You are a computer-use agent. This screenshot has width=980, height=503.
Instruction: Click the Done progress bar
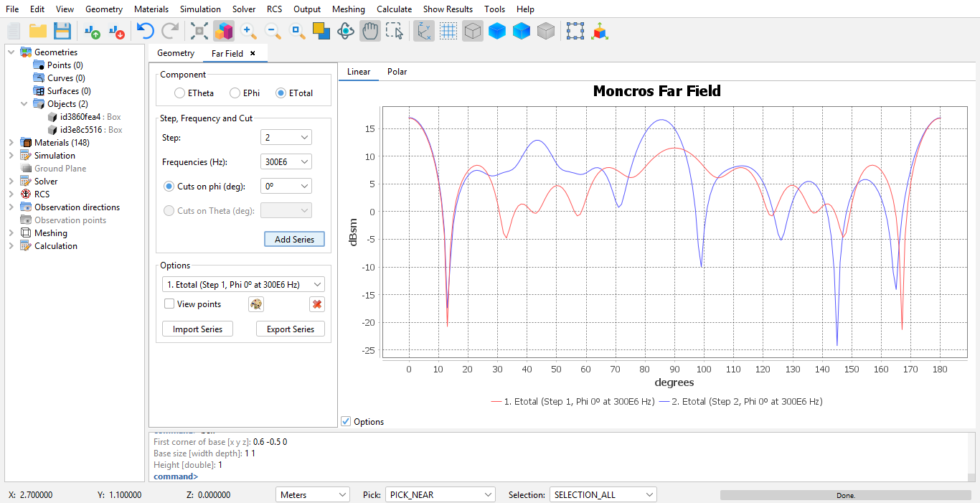845,495
